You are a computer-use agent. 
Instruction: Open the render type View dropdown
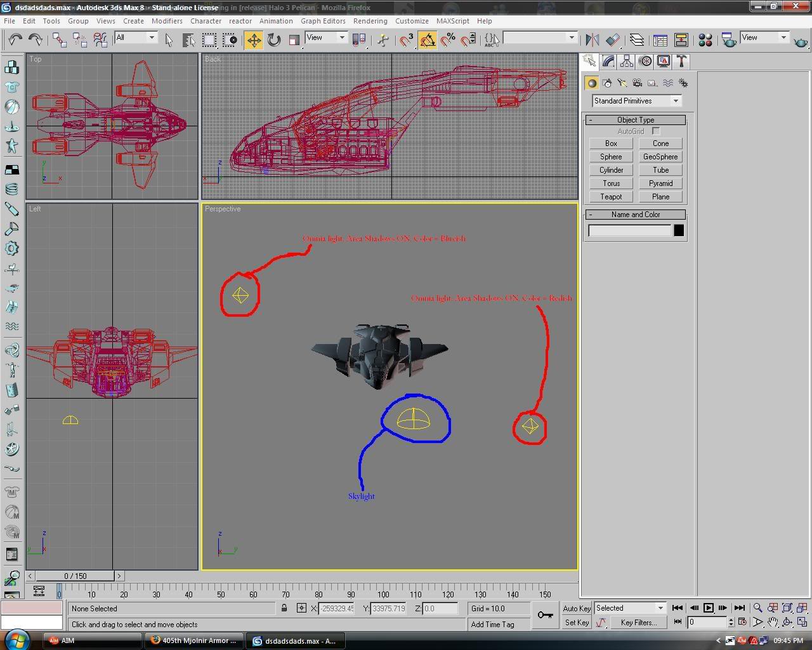tap(764, 37)
